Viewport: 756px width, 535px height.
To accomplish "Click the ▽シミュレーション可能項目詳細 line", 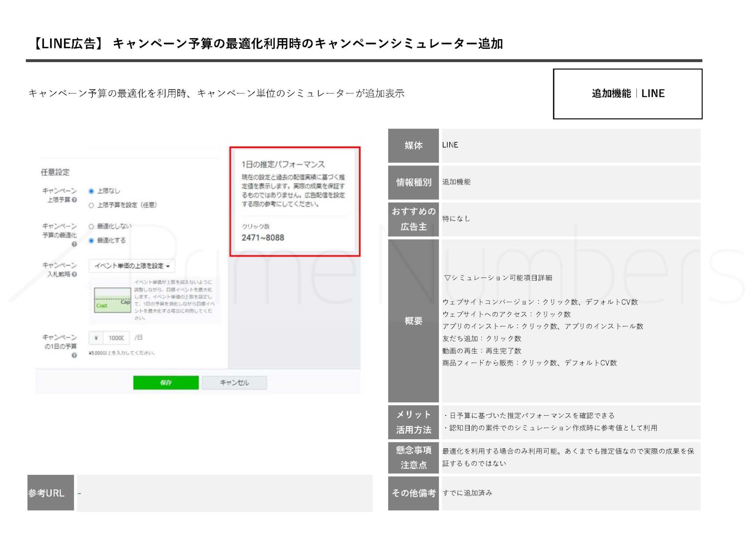I will pyautogui.click(x=498, y=278).
